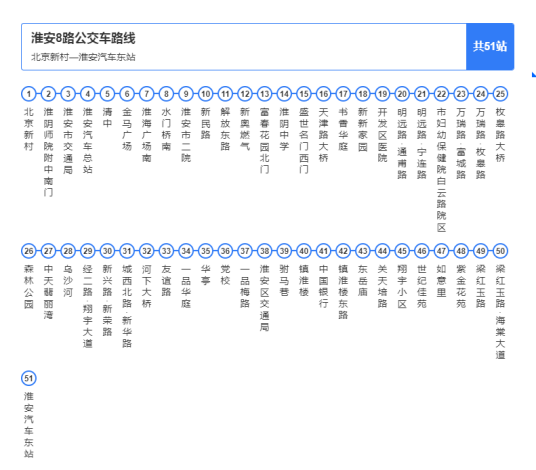The width and height of the screenshot is (536, 470).
Task: Click the 淮安市交通局 station name
Action: [x=68, y=141]
